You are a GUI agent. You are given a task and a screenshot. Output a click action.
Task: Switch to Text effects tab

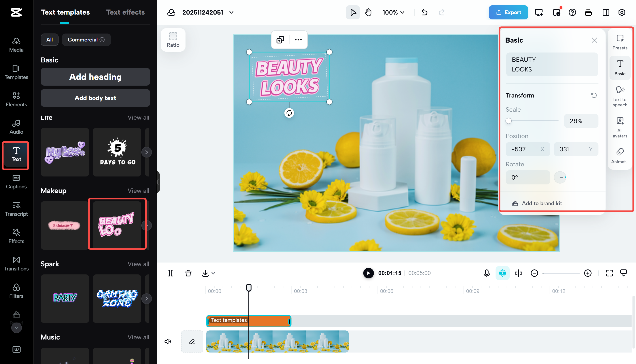125,12
